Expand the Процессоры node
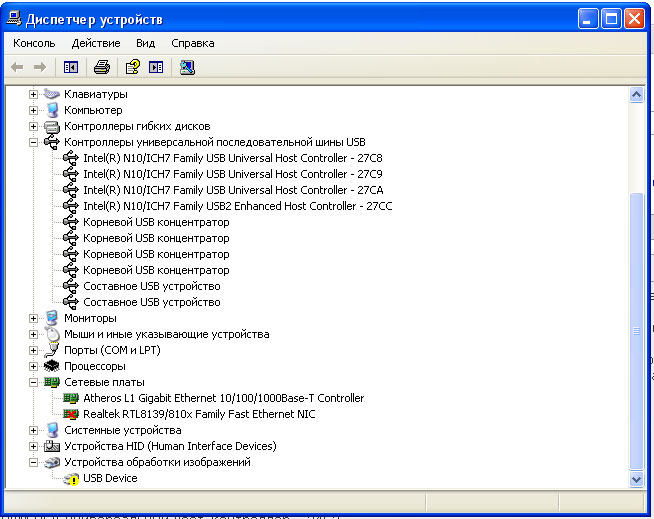The width and height of the screenshot is (654, 519). coord(33,366)
